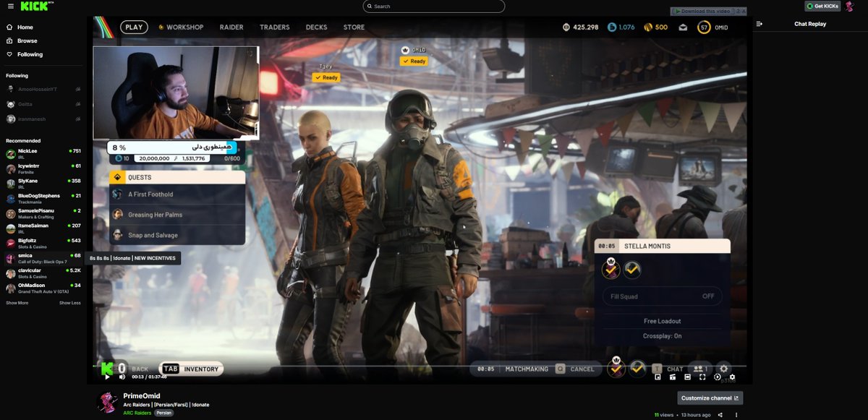The image size is (868, 420).
Task: Toggle theater mode in the player
Action: pyautogui.click(x=687, y=377)
